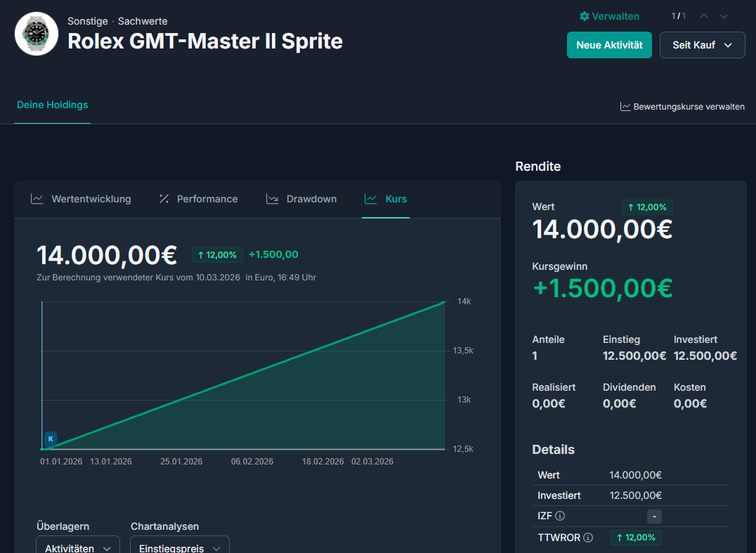Image resolution: width=756 pixels, height=553 pixels.
Task: Open the Verwalten link
Action: coord(609,16)
